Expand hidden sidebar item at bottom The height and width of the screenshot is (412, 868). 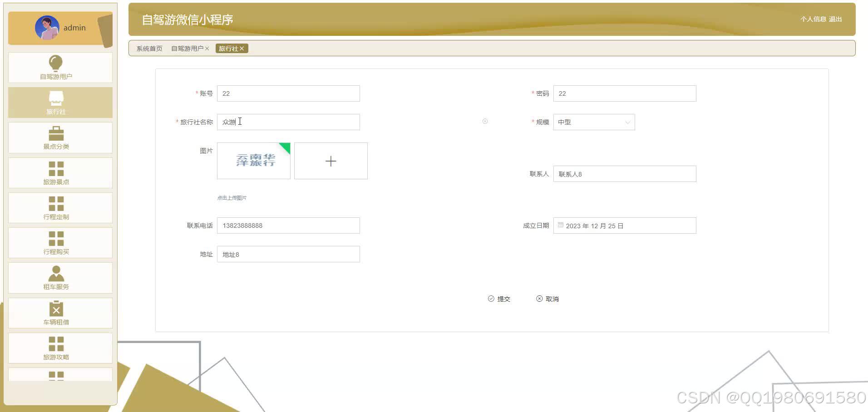coord(55,376)
